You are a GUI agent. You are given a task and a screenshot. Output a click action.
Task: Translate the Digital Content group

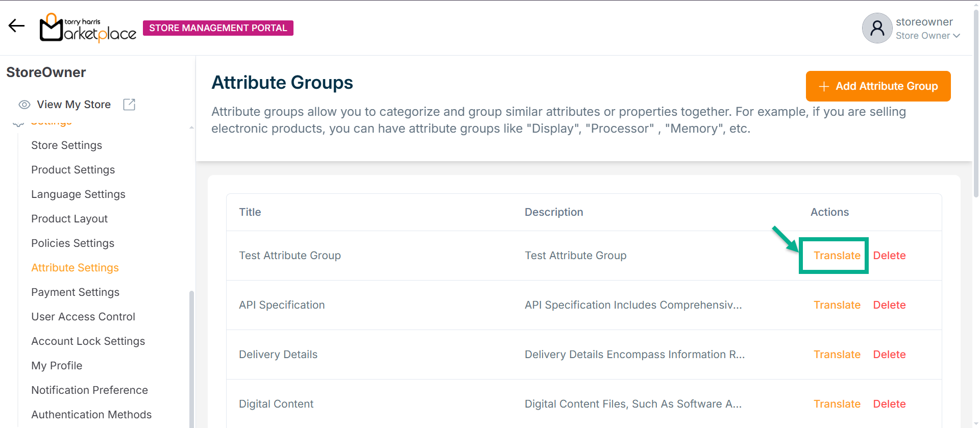coord(837,404)
